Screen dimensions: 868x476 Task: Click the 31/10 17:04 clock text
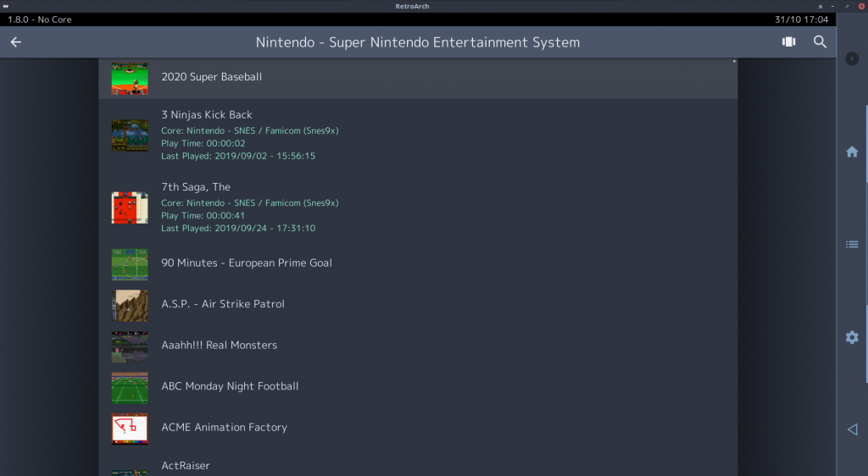pyautogui.click(x=802, y=19)
